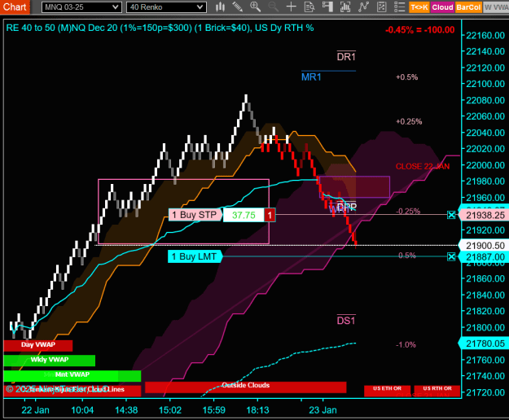Click the 22160.00 price axis label
Viewport: 509px width, 420px height.
click(485, 35)
